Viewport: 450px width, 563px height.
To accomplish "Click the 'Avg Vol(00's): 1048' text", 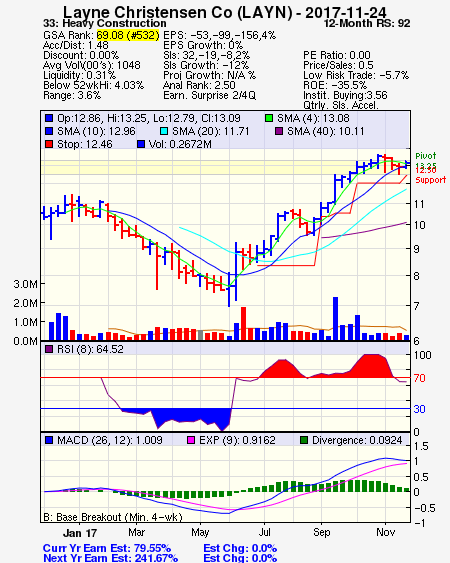I will pyautogui.click(x=92, y=65).
